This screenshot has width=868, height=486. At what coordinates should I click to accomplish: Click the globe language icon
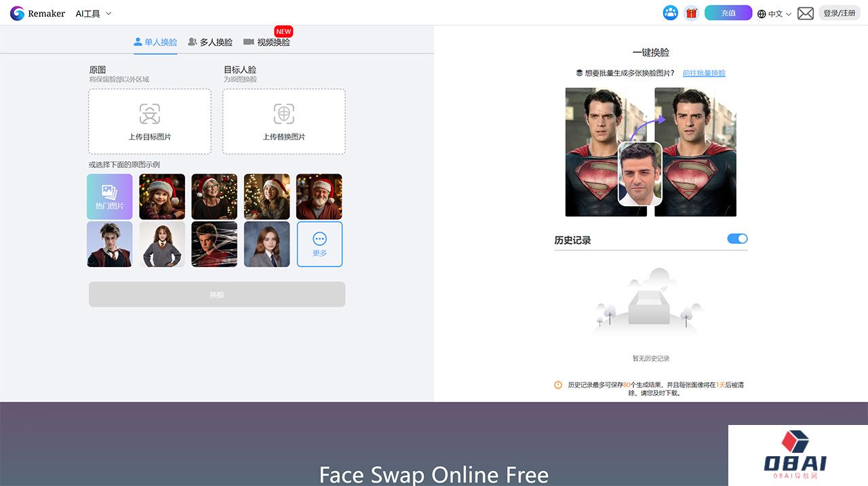762,14
